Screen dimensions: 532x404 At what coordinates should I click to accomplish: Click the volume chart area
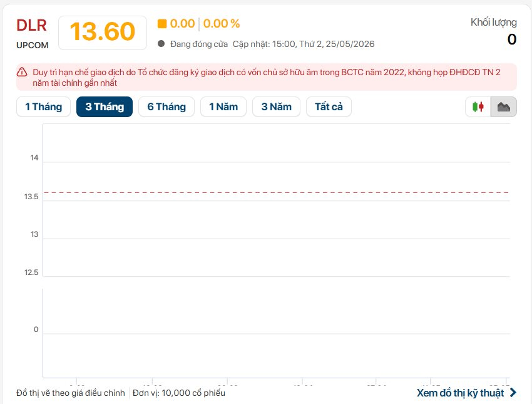(x=276, y=333)
